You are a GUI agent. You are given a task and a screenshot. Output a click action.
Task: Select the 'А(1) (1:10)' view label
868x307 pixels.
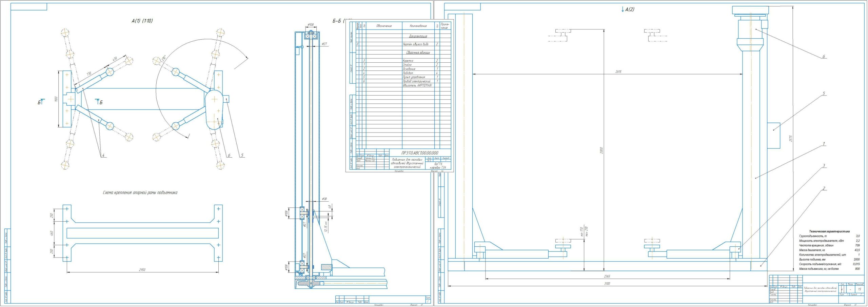coord(142,21)
